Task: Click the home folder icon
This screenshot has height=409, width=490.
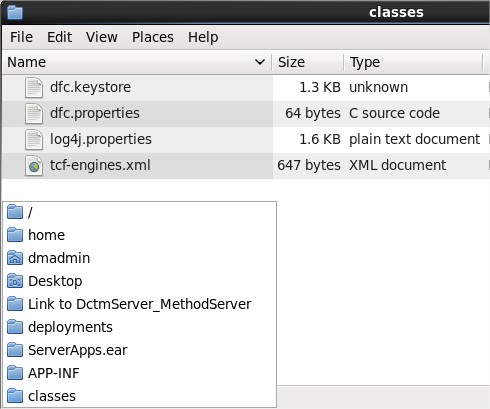Action: click(x=15, y=235)
